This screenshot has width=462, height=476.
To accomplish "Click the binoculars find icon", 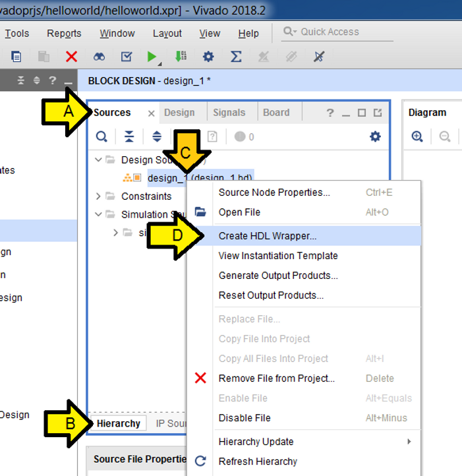I will click(99, 57).
